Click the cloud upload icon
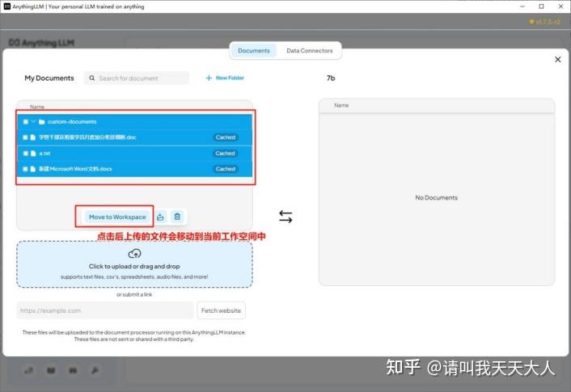Screen dimensions: 571x392 (x=134, y=253)
